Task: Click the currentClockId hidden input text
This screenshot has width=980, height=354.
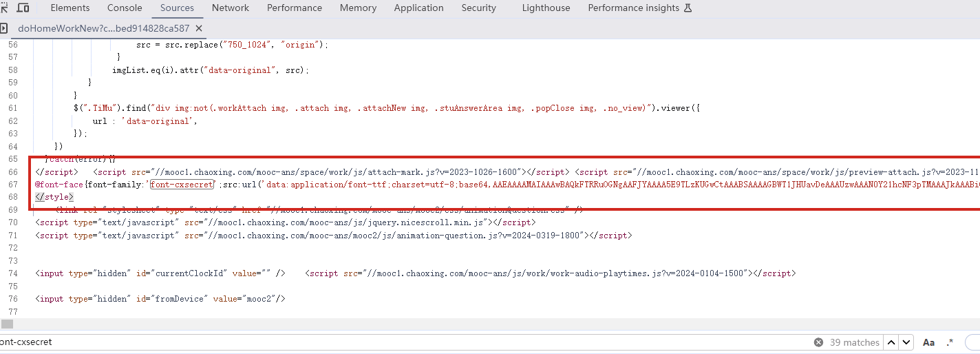Action: pos(160,273)
